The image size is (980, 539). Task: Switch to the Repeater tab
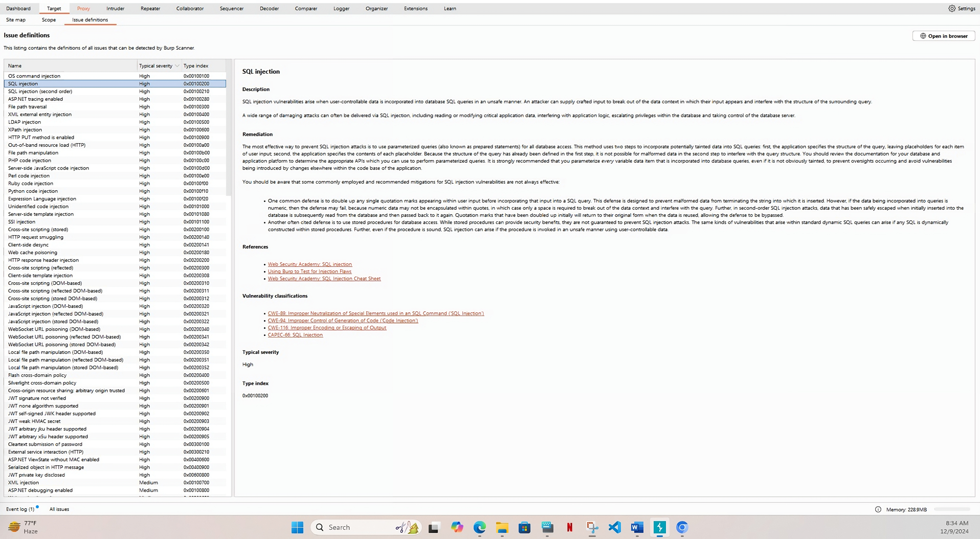(150, 8)
